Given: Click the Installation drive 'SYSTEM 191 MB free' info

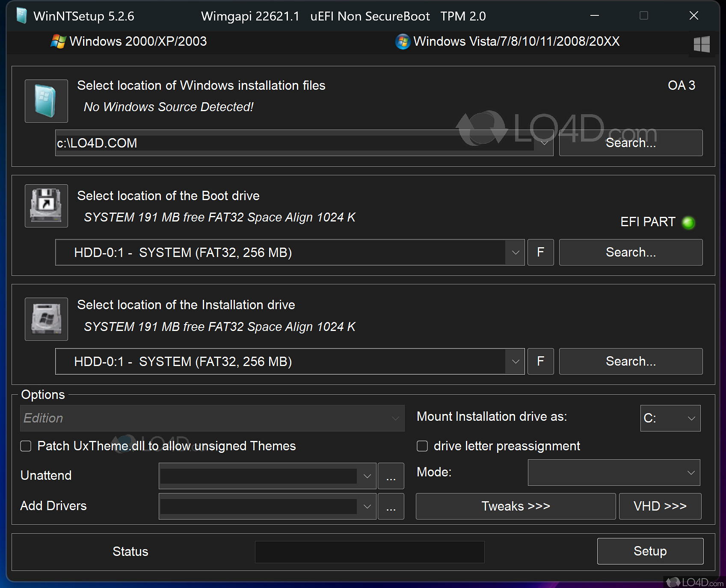Looking at the screenshot, I should [x=219, y=327].
